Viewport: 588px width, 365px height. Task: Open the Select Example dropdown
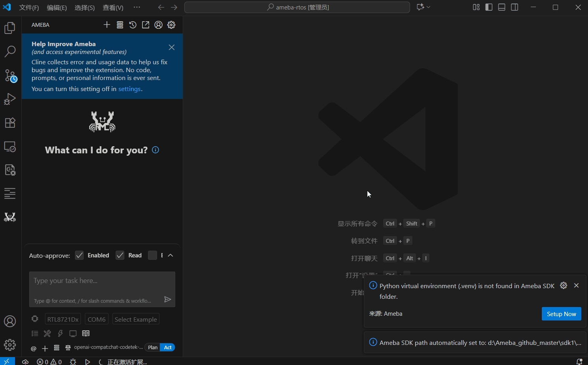[x=136, y=319]
